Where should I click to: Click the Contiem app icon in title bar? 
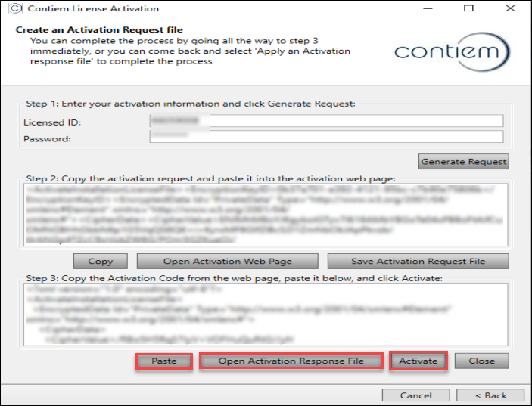14,9
